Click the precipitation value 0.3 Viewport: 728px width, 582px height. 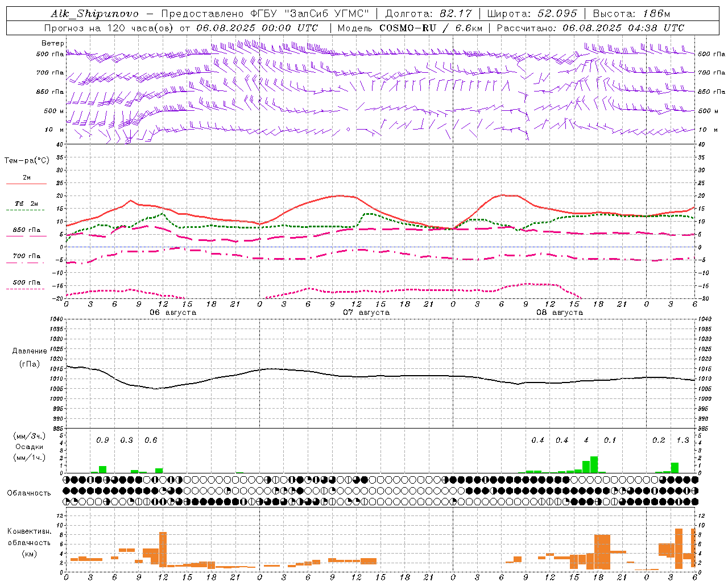pos(127,440)
